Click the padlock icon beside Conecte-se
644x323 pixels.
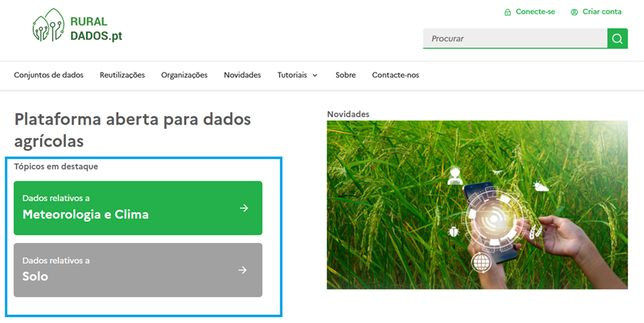click(x=507, y=12)
